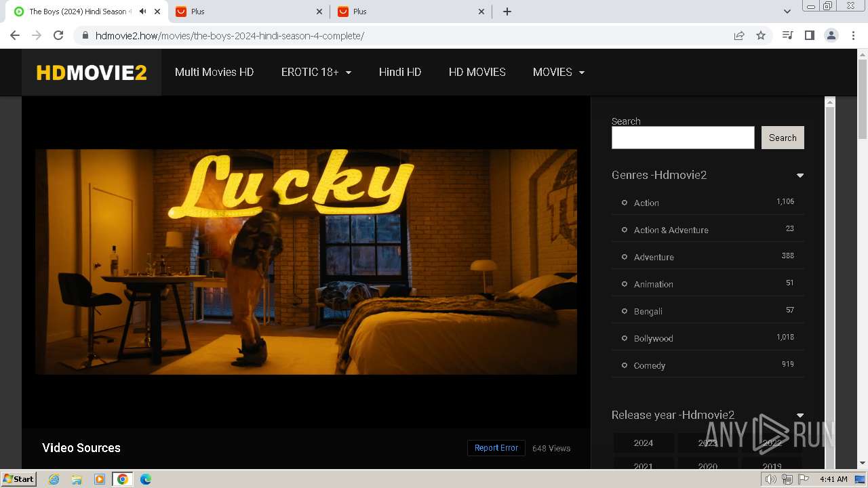Launch Microsoft Edge from taskbar
Image resolution: width=868 pixels, height=488 pixels.
(146, 479)
